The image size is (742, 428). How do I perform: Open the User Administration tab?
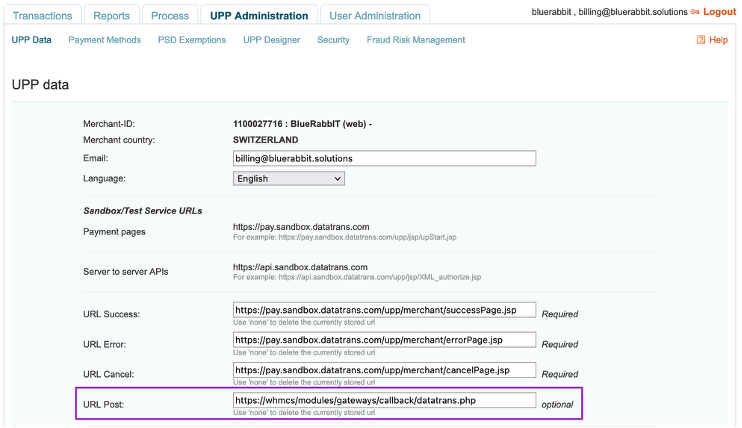[375, 16]
